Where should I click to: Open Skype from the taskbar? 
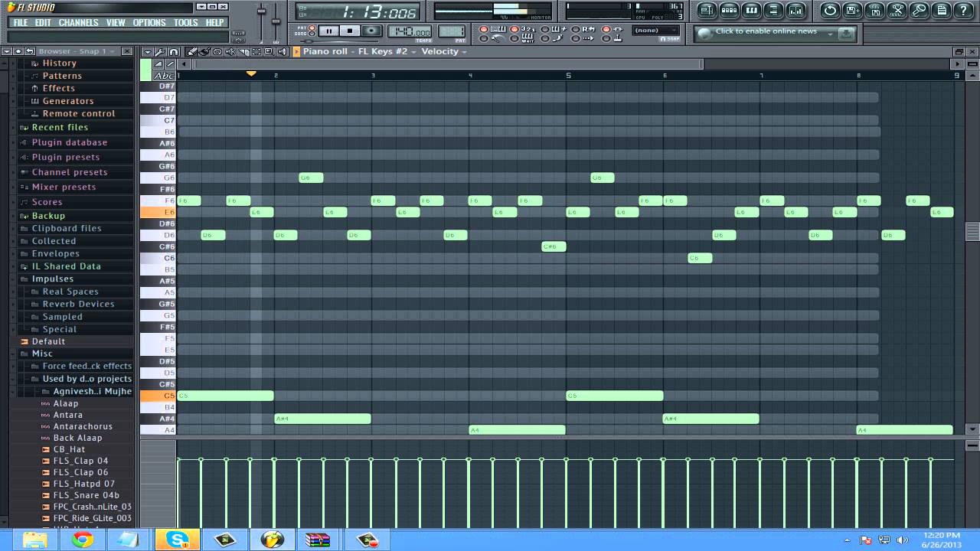click(x=178, y=540)
